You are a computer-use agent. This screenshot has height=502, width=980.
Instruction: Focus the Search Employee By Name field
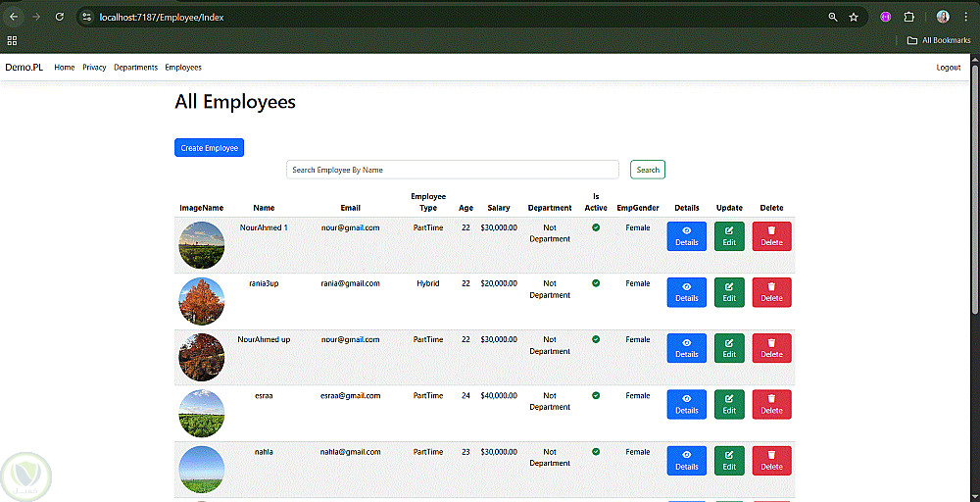coord(452,170)
